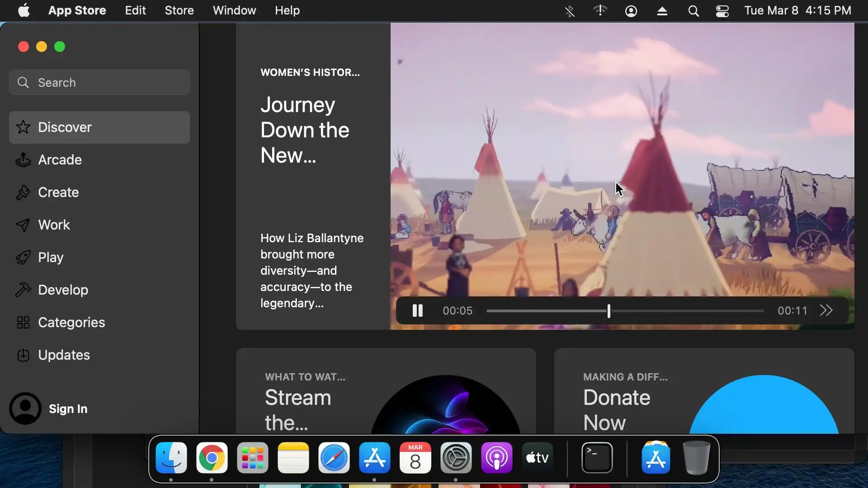Open Podcasts from the Dock
The image size is (868, 488).
point(496,458)
